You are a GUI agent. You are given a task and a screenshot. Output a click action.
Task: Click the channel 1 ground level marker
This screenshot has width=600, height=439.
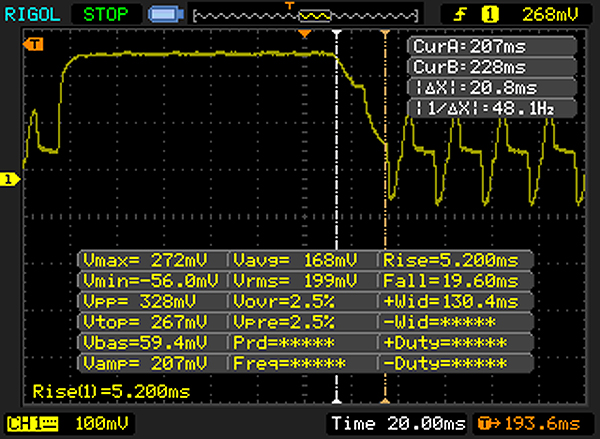coord(10,179)
